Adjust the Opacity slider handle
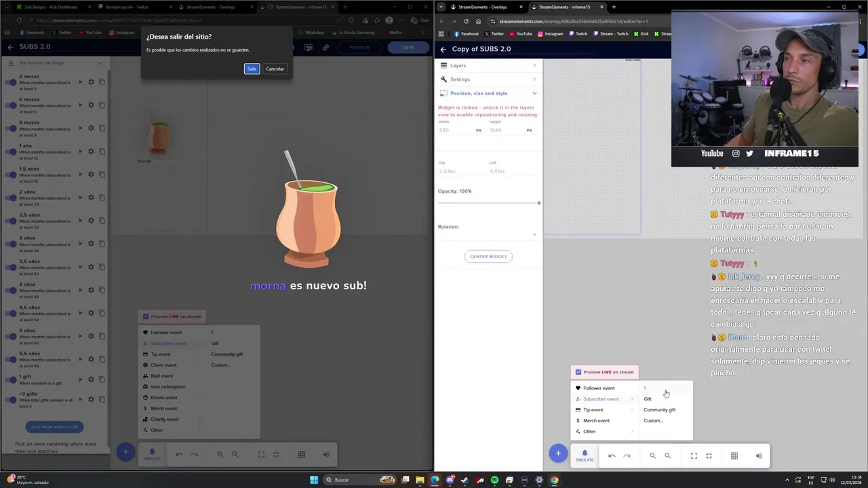The image size is (868, 488). coord(539,203)
